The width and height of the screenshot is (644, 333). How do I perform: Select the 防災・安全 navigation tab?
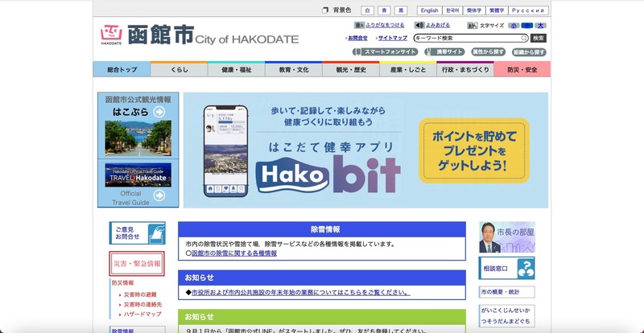[x=522, y=70]
